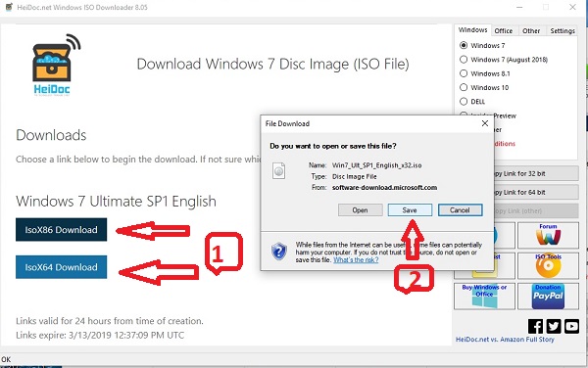Open the Settings tab
Viewport: 588px width, 368px height.
coord(563,30)
